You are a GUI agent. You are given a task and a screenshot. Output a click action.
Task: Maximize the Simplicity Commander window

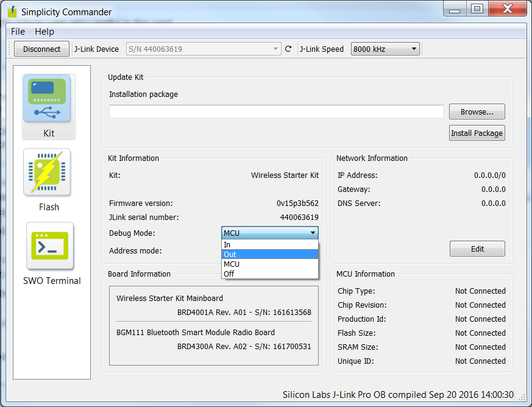pos(477,9)
